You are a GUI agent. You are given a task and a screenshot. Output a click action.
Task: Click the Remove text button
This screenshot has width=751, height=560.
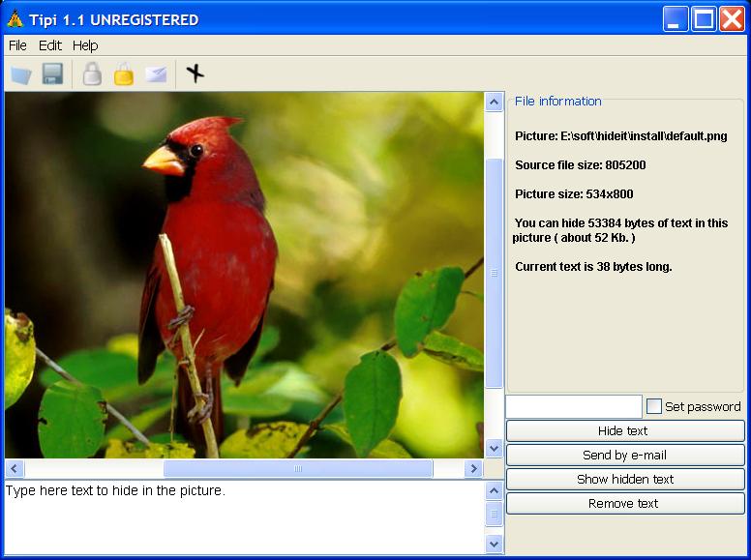625,504
